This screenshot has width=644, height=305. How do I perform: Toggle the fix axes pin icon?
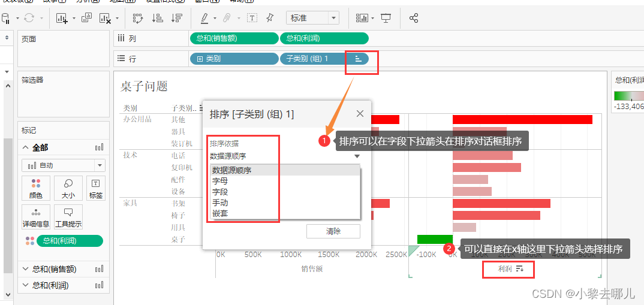(x=270, y=17)
